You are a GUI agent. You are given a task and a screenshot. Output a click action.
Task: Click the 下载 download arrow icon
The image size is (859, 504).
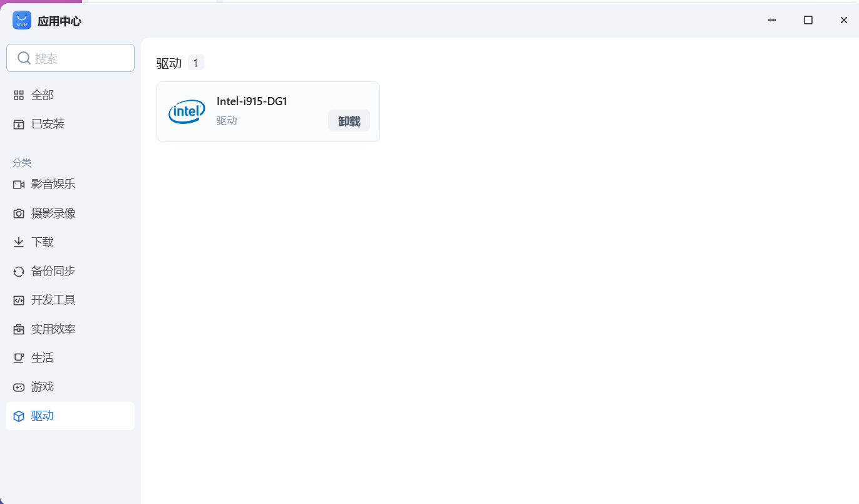coord(19,242)
